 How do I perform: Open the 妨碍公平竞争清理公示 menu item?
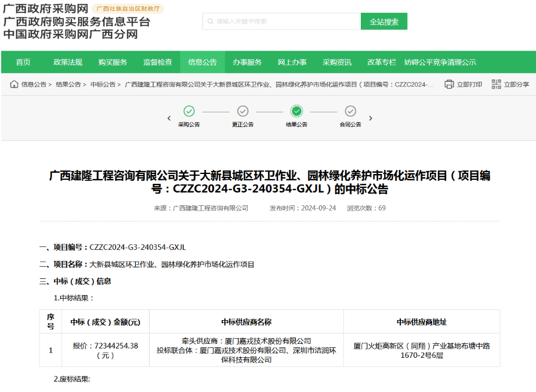click(x=440, y=62)
